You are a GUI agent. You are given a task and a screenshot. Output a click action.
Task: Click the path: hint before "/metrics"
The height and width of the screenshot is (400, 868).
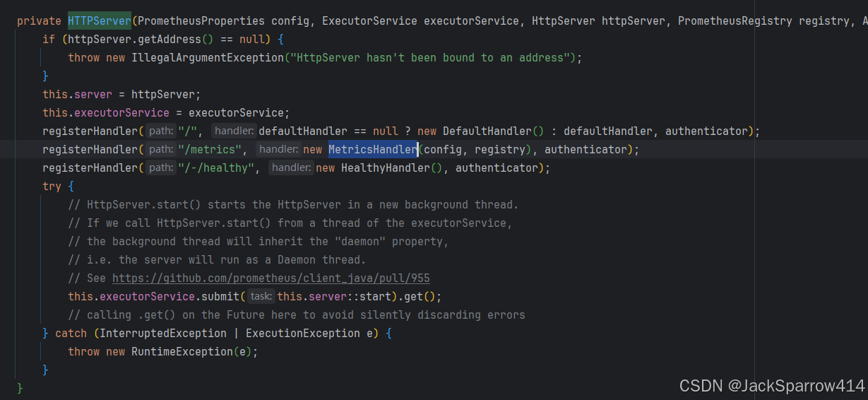tap(160, 150)
